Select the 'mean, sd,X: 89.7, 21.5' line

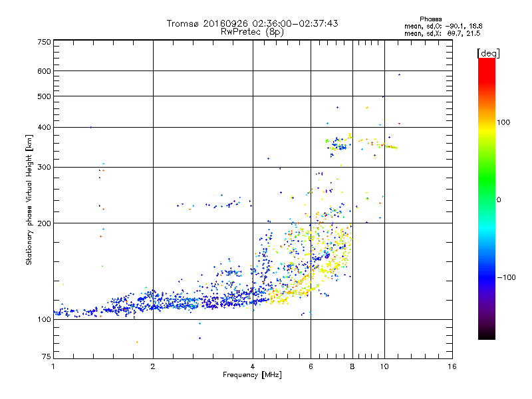[442, 33]
